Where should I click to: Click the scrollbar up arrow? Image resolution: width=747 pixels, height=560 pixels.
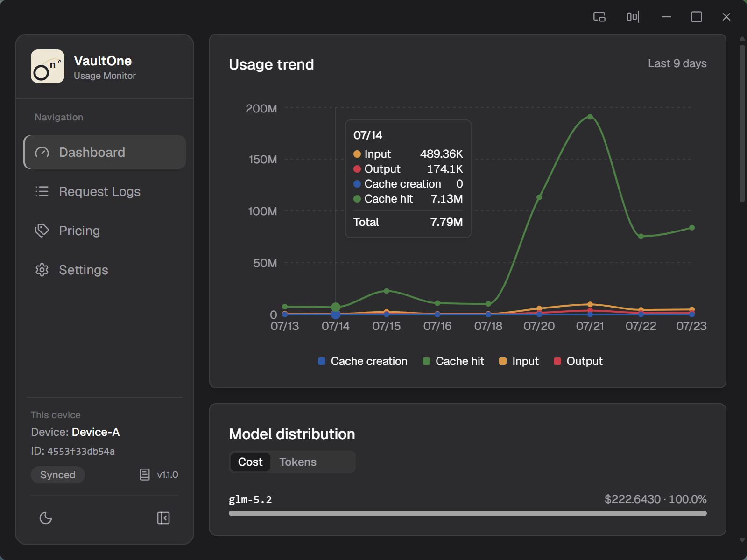pos(742,39)
